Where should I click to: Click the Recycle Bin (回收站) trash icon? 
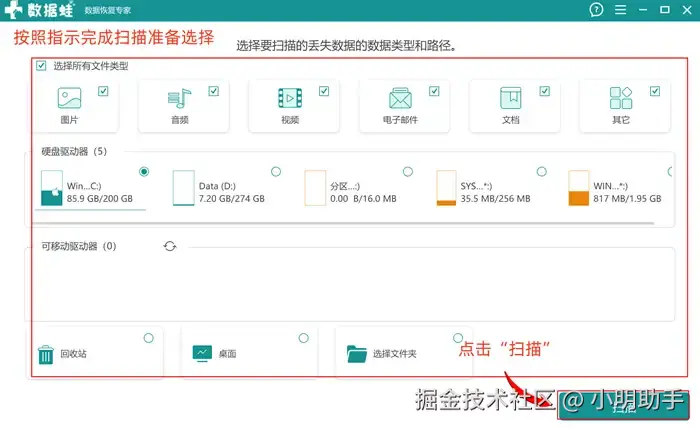click(x=46, y=355)
